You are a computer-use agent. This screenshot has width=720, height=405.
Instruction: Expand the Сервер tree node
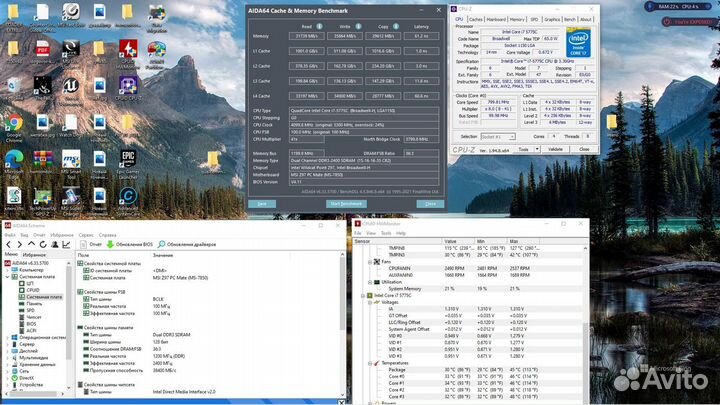click(x=7, y=344)
